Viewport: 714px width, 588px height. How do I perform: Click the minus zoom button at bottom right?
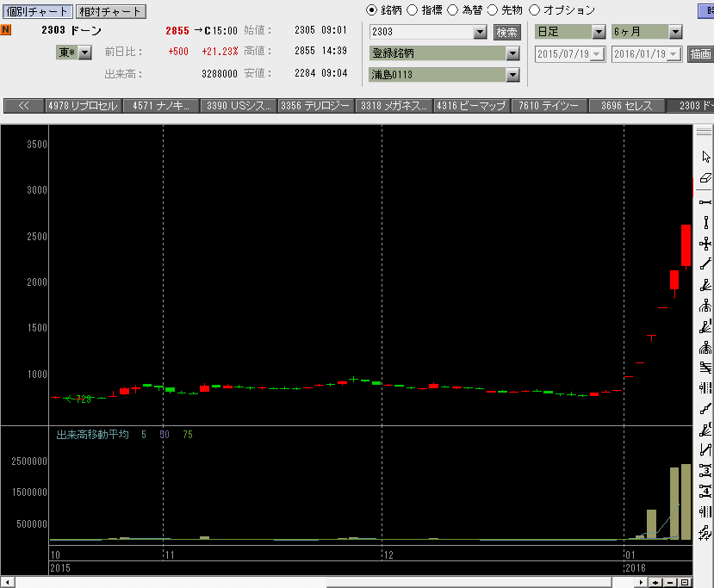click(x=670, y=582)
